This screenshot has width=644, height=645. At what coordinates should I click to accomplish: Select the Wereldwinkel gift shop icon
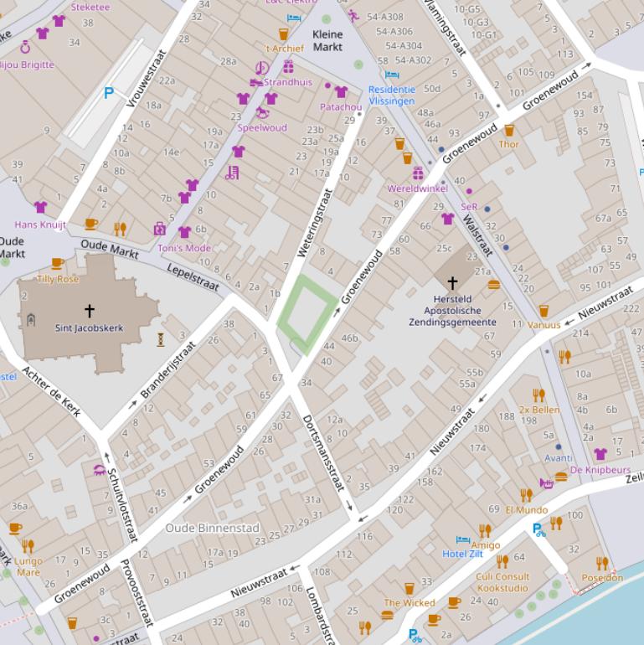417,173
